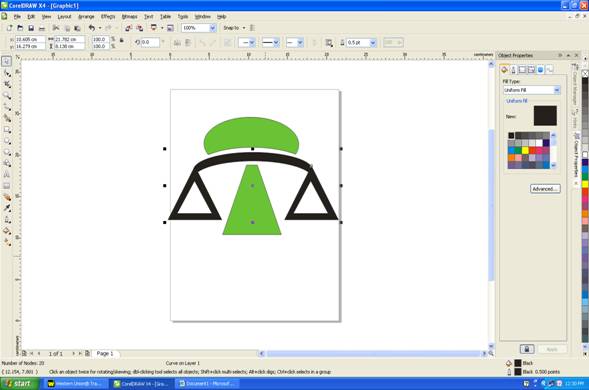
Task: Open the zoom levels dropdown
Action: 213,28
